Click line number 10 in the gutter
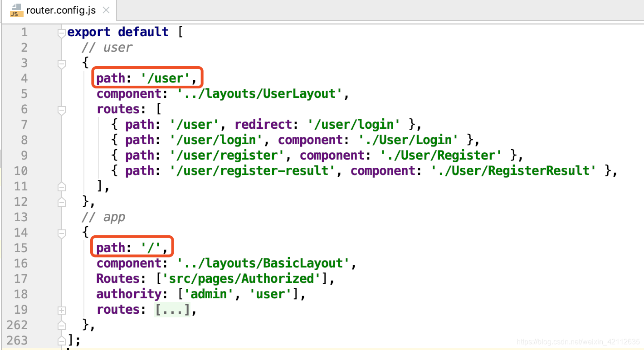 click(20, 171)
